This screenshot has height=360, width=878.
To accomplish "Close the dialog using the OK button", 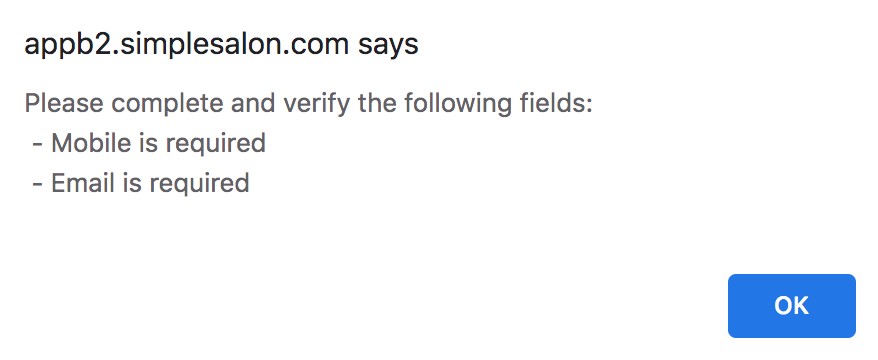I will (791, 306).
